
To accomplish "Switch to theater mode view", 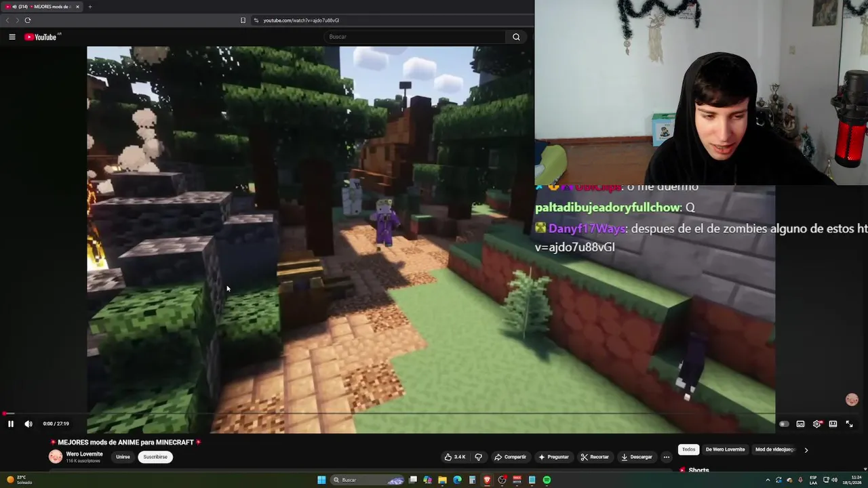I will [x=833, y=424].
